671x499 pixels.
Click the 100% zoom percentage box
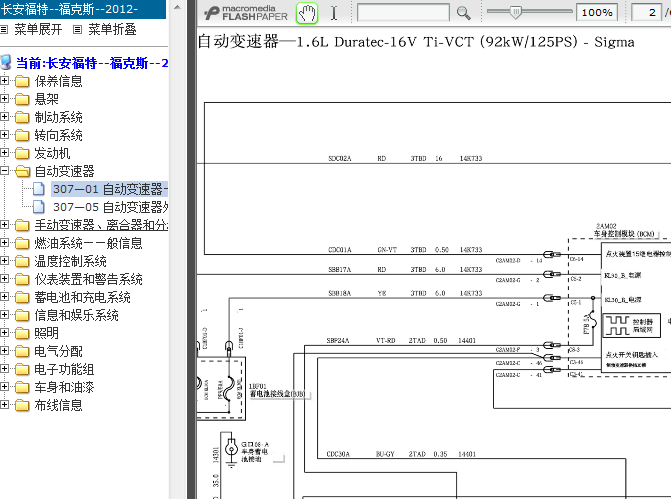[597, 12]
